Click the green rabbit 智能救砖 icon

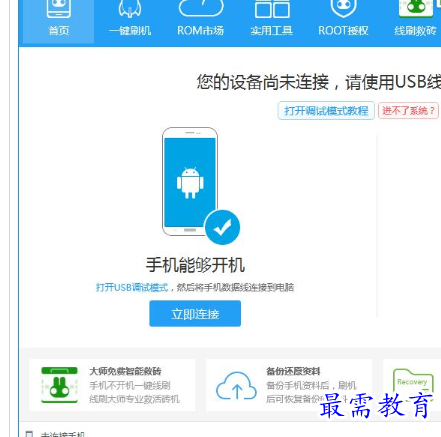59,385
